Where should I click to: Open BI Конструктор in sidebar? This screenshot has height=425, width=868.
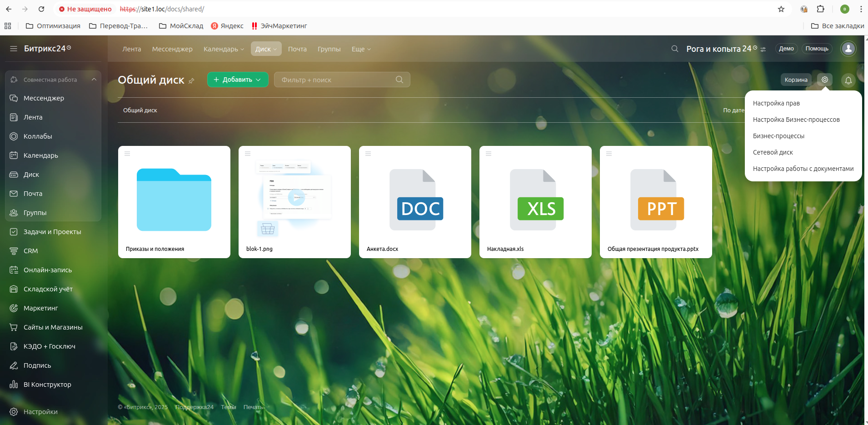(47, 385)
